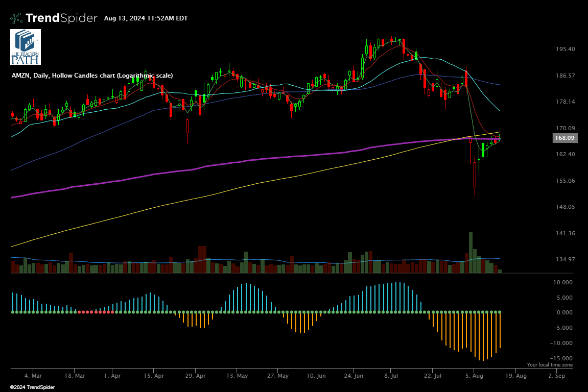
Task: Jump to the 2. Sep date marker
Action: click(556, 376)
